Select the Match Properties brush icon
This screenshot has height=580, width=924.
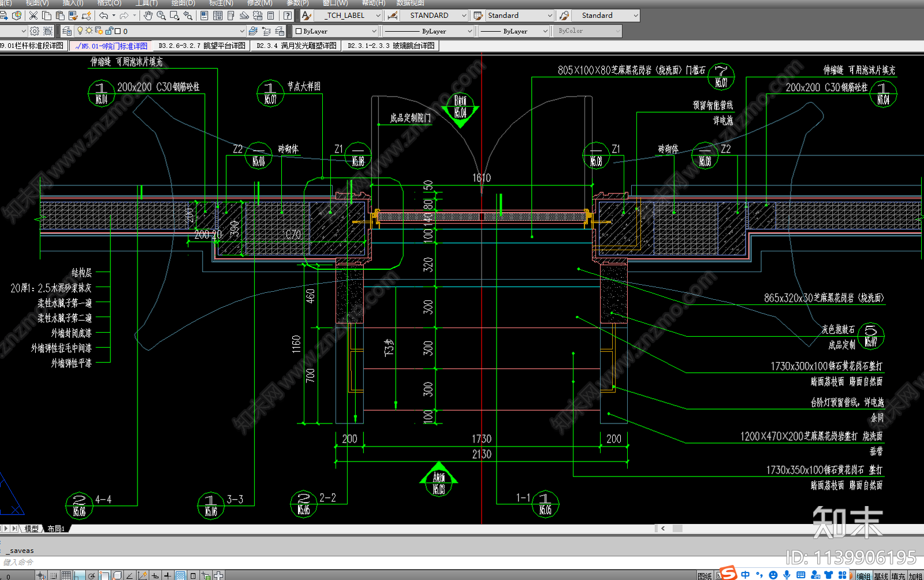[73, 16]
